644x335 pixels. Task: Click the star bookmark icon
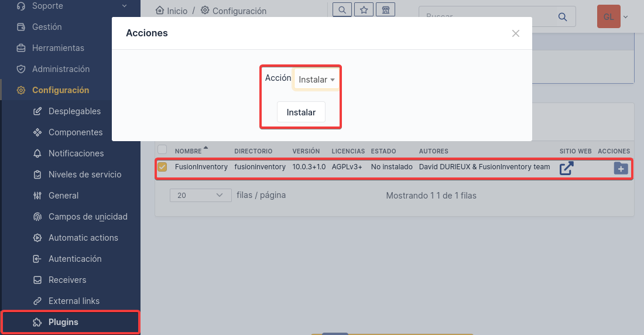364,10
